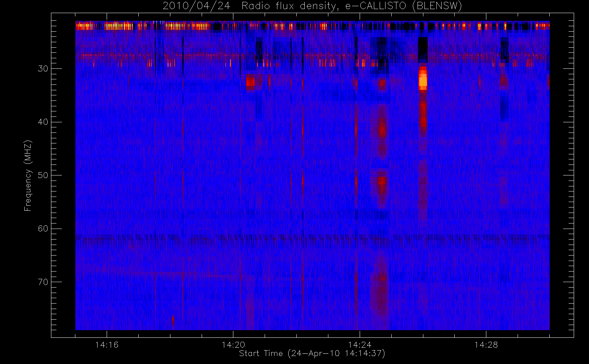The width and height of the screenshot is (589, 364).
Task: Click the 50 frequency axis label
Action: pyautogui.click(x=43, y=175)
